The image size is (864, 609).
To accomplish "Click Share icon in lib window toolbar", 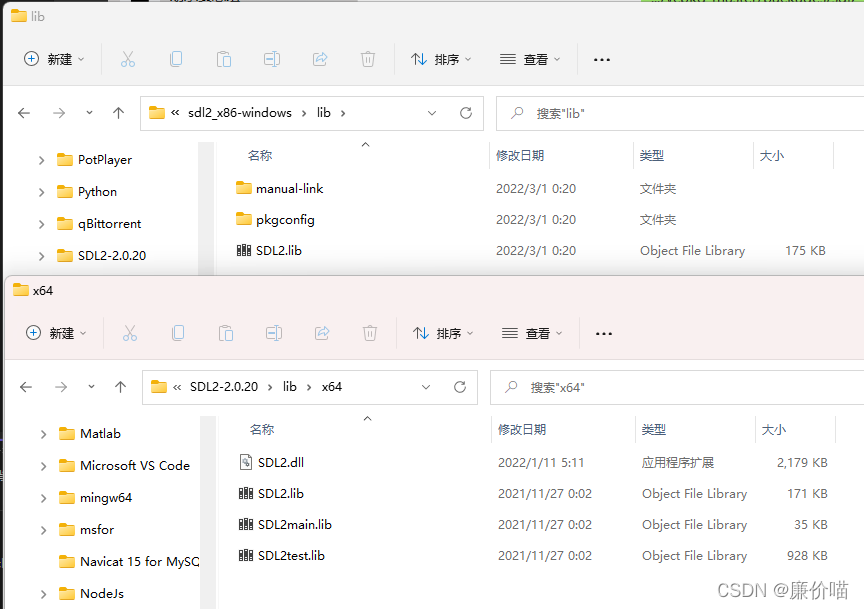I will (x=320, y=59).
